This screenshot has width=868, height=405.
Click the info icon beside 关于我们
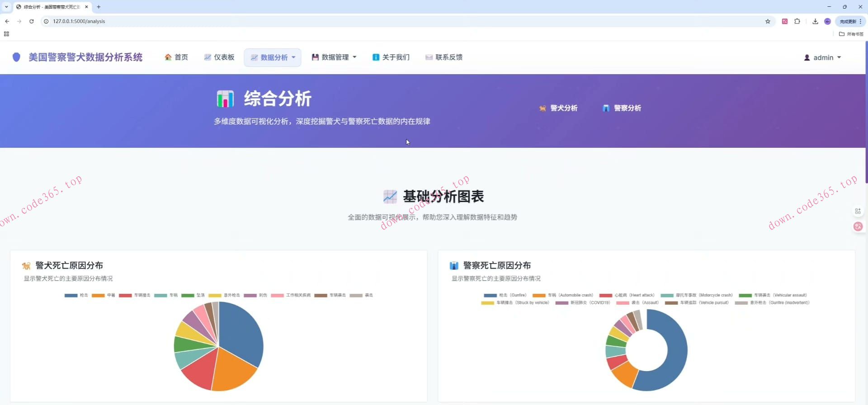pos(376,57)
